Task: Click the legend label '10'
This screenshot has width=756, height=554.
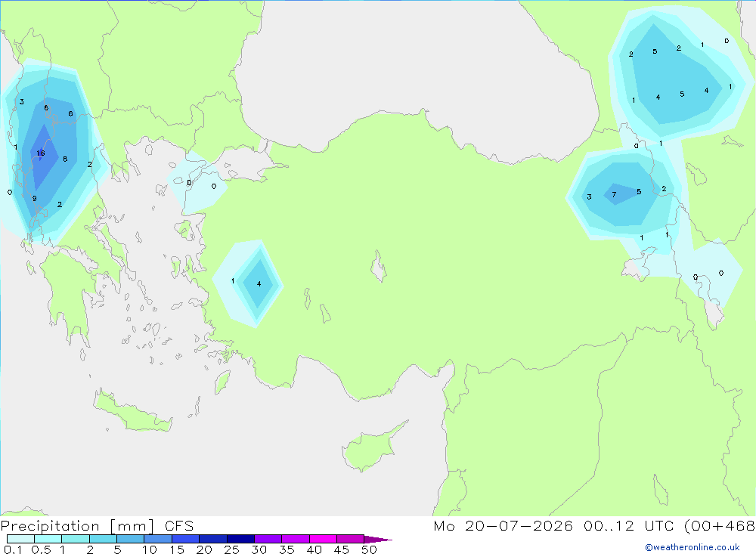Action: coord(150,549)
